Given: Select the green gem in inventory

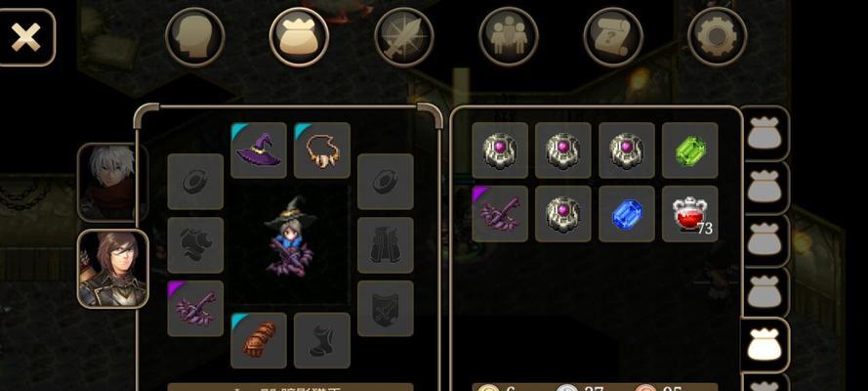Looking at the screenshot, I should coord(689,151).
